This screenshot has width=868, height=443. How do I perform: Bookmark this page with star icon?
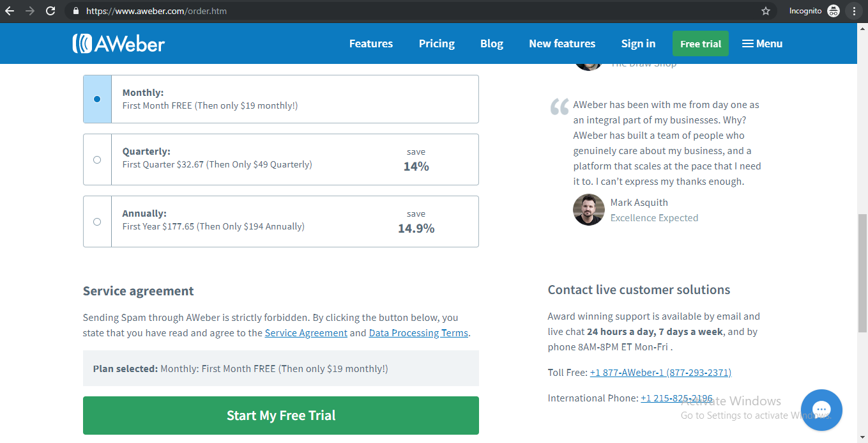[766, 11]
